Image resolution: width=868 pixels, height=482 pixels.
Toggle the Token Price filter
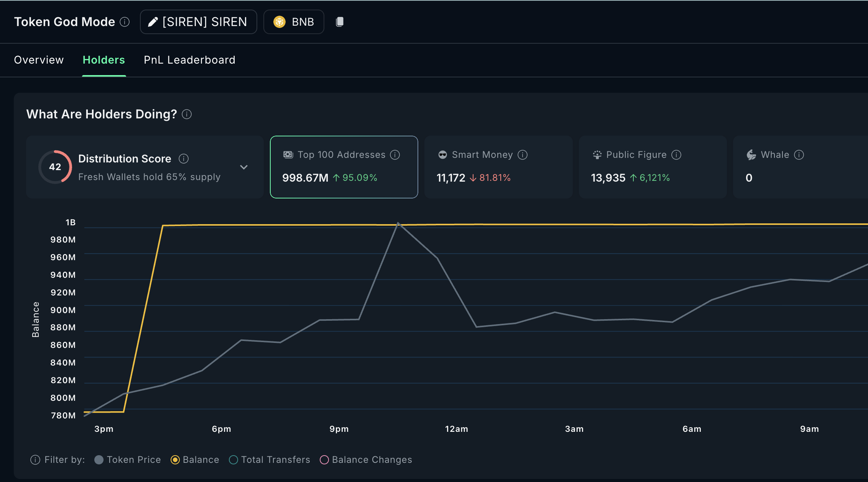click(99, 460)
